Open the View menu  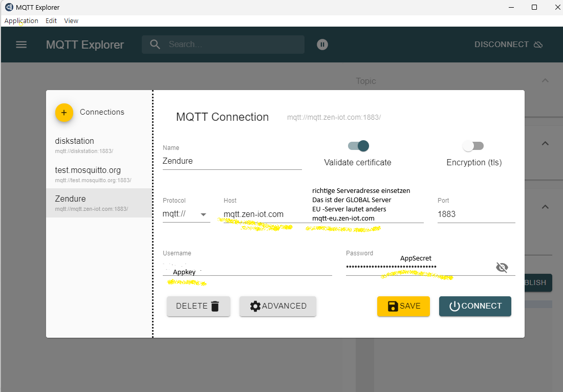(x=71, y=21)
